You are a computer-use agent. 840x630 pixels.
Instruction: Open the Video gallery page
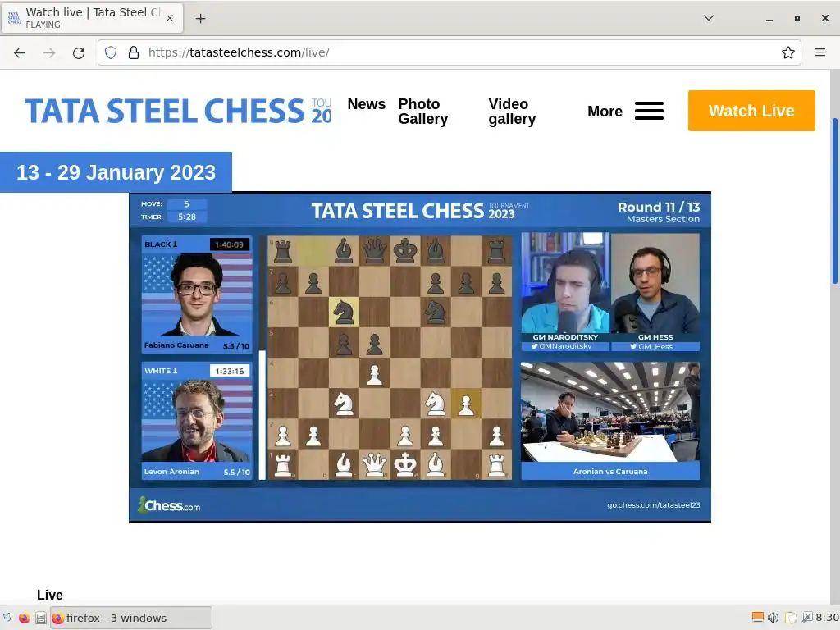(512, 112)
